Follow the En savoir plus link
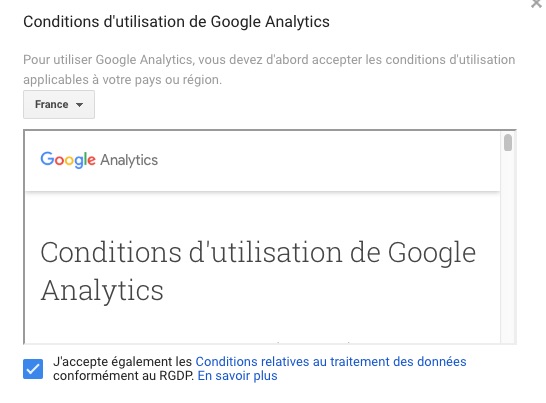 237,376
